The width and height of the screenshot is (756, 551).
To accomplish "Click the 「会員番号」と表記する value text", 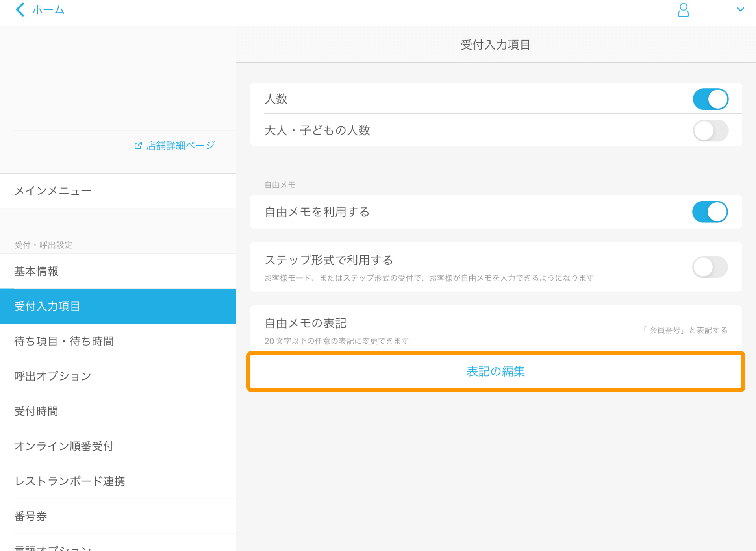I will 684,330.
